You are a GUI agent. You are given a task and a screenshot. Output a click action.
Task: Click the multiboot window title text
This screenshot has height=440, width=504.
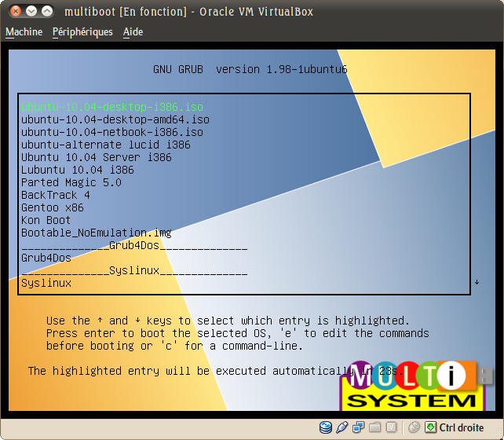(x=189, y=12)
